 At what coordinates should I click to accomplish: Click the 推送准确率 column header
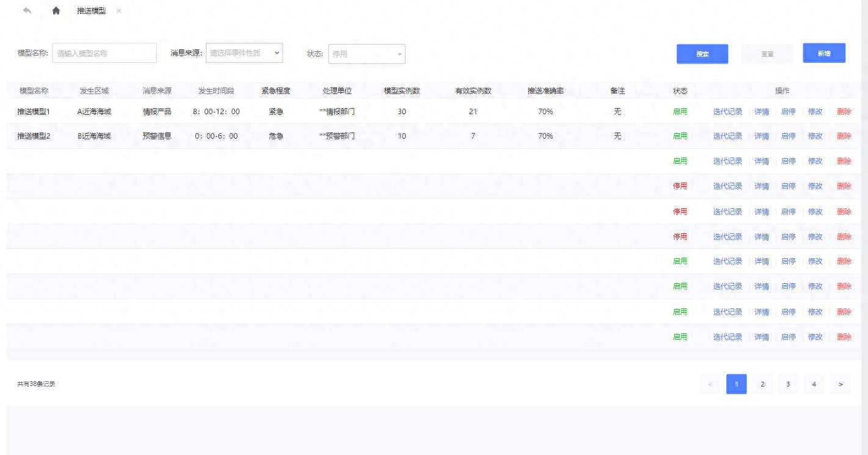click(546, 91)
